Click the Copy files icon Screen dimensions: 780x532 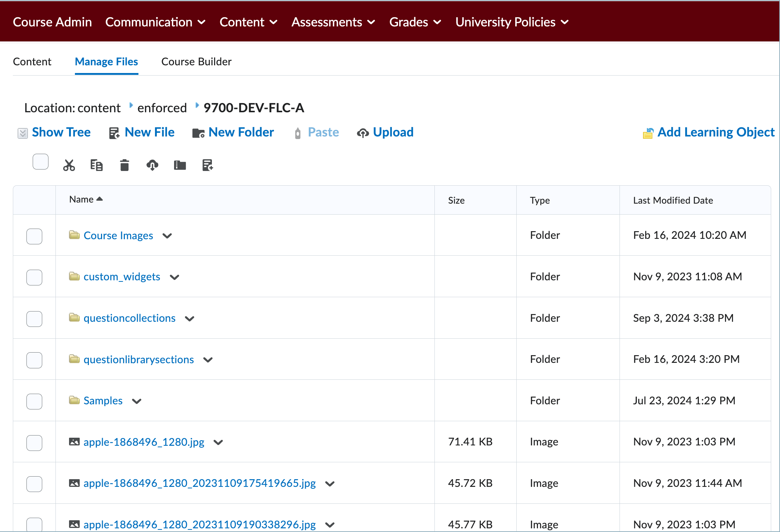coord(97,165)
